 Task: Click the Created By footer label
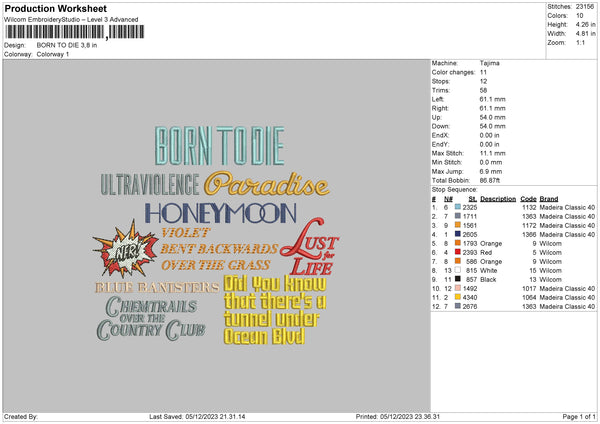[21, 416]
